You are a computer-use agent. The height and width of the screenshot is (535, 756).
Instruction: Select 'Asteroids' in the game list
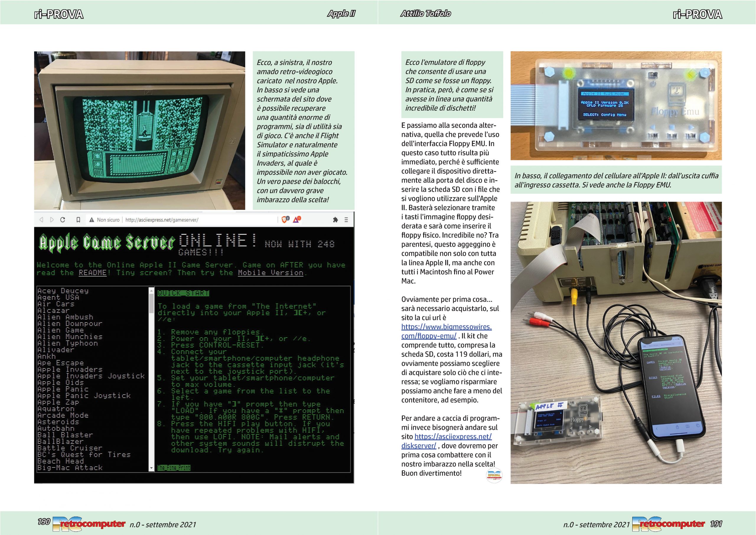click(x=58, y=422)
